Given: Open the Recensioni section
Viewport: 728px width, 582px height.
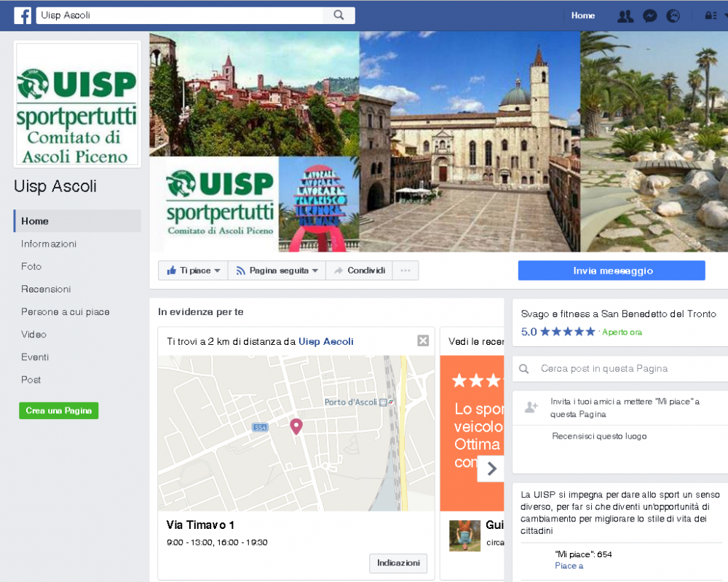Looking at the screenshot, I should (46, 289).
